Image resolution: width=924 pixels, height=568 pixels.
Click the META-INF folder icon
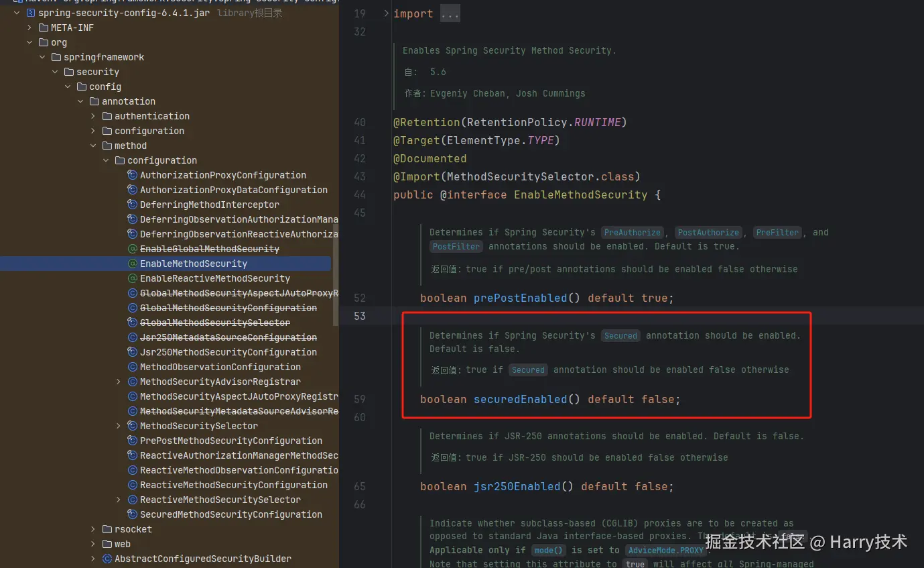click(44, 27)
